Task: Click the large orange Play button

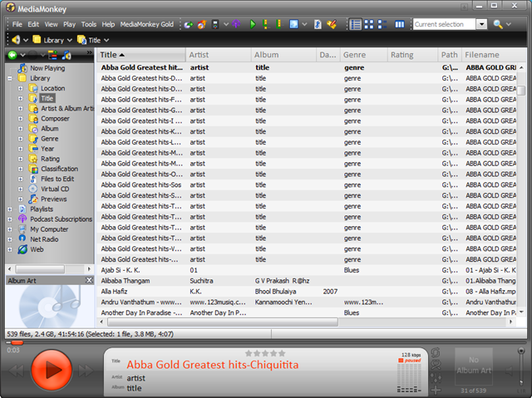Action: pos(52,370)
